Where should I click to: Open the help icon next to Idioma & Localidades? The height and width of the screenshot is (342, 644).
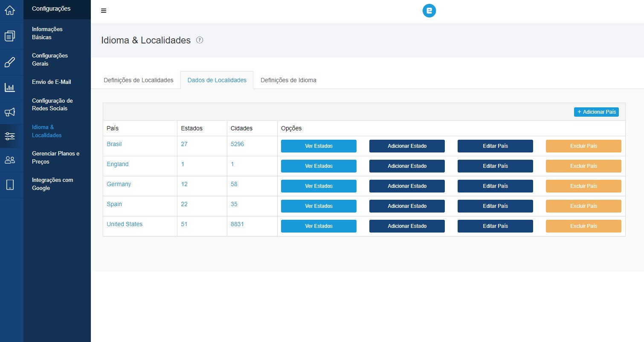click(x=199, y=40)
